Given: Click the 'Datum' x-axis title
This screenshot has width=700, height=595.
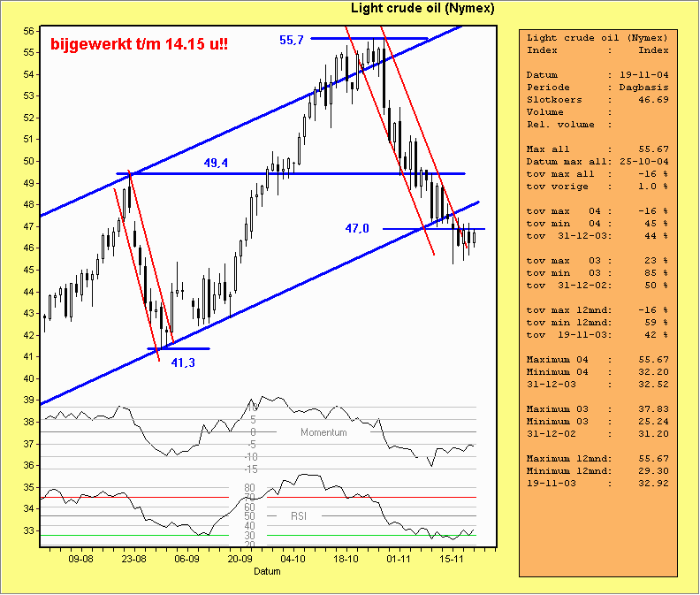Looking at the screenshot, I should [x=268, y=572].
